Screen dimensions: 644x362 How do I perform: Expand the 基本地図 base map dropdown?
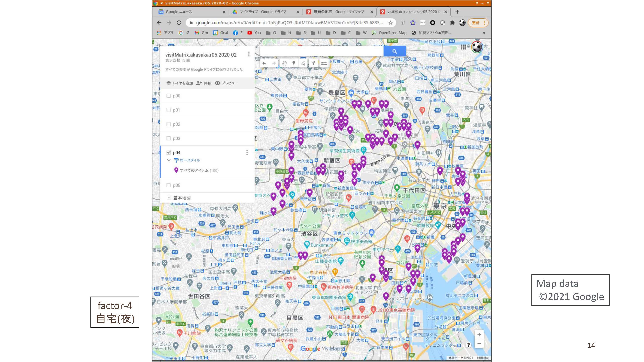169,198
